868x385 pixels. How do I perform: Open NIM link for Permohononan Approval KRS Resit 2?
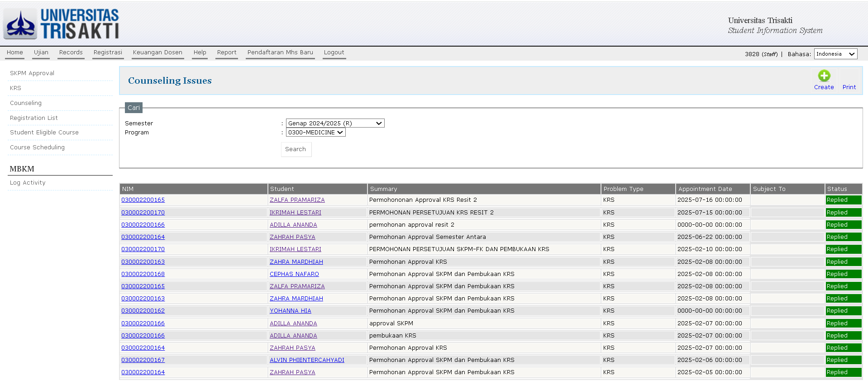coord(143,200)
